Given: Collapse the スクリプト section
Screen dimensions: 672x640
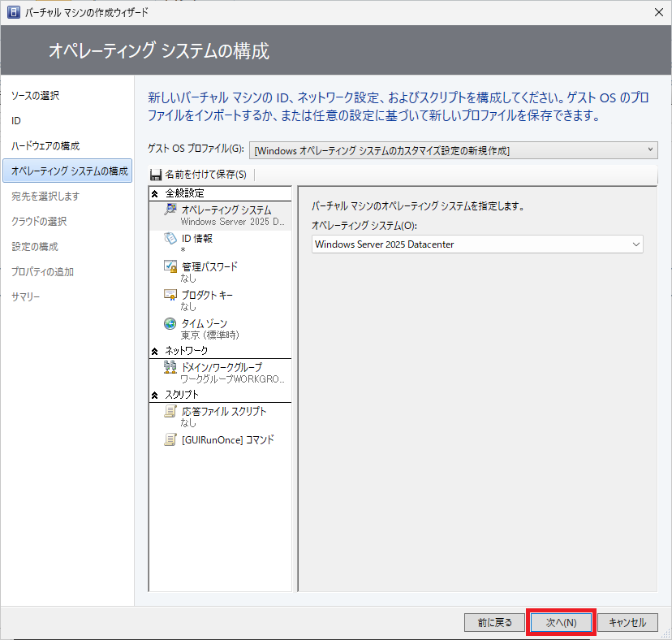Looking at the screenshot, I should pyautogui.click(x=155, y=395).
